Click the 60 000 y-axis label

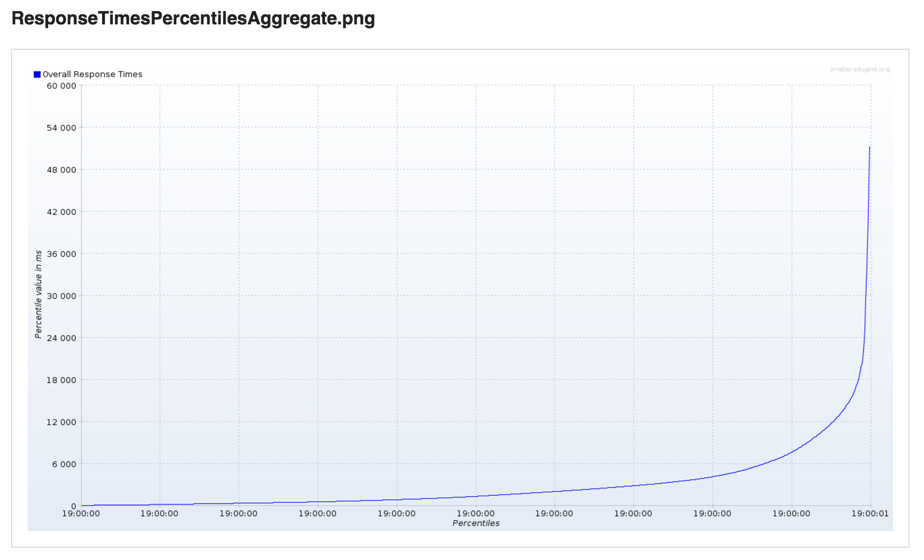[x=62, y=85]
